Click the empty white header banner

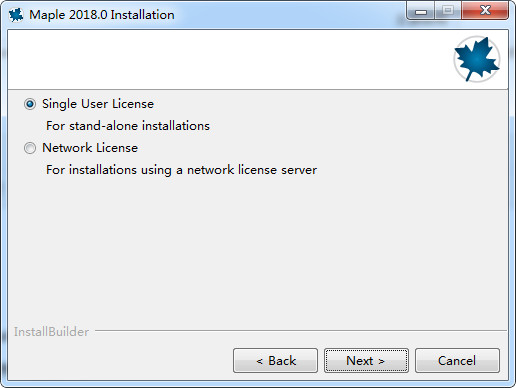click(230, 59)
